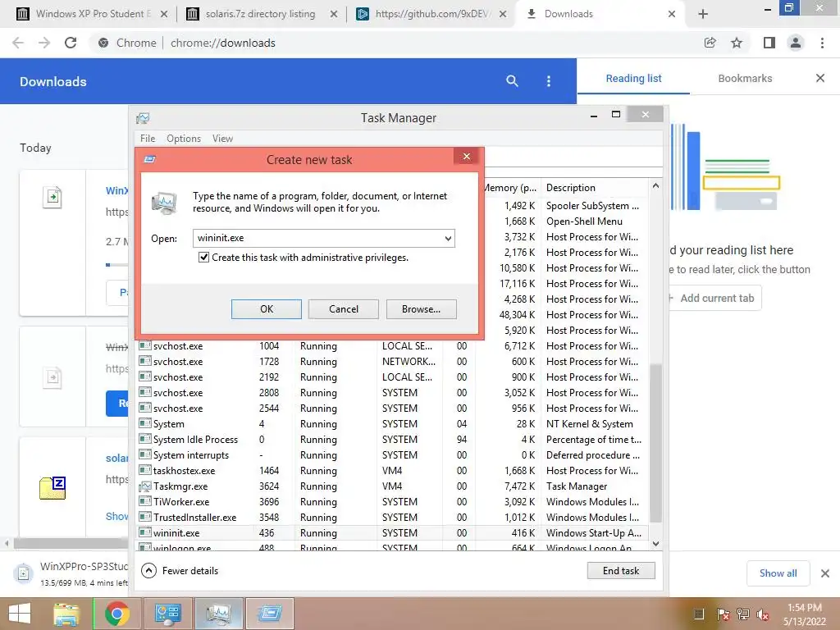This screenshot has height=630, width=840.
Task: Select svchost.exe with PID 2808
Action: (393, 393)
